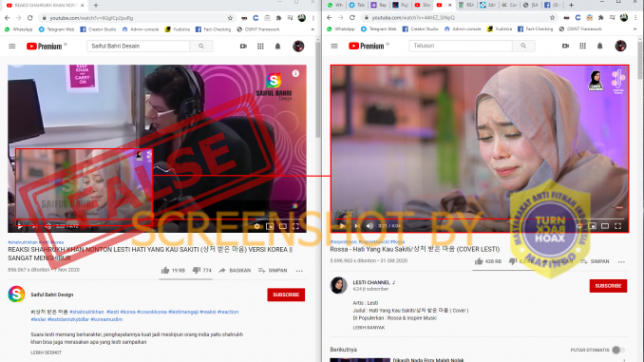Switch to Facebook tab in right window
The height and width of the screenshot is (362, 644).
coord(552,5)
